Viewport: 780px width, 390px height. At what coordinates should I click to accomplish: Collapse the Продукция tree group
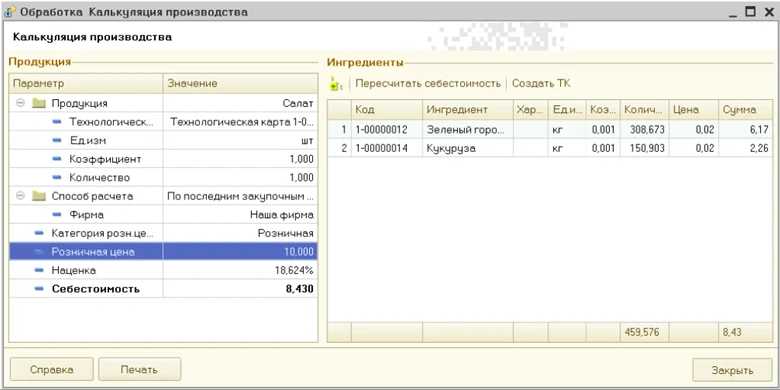[x=20, y=103]
